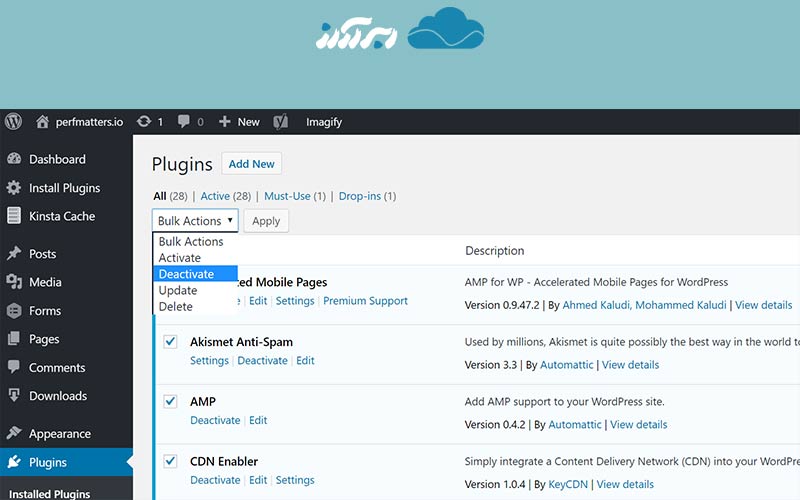The height and width of the screenshot is (500, 800).
Task: Click the WordPress logo in admin bar
Action: coord(14,122)
